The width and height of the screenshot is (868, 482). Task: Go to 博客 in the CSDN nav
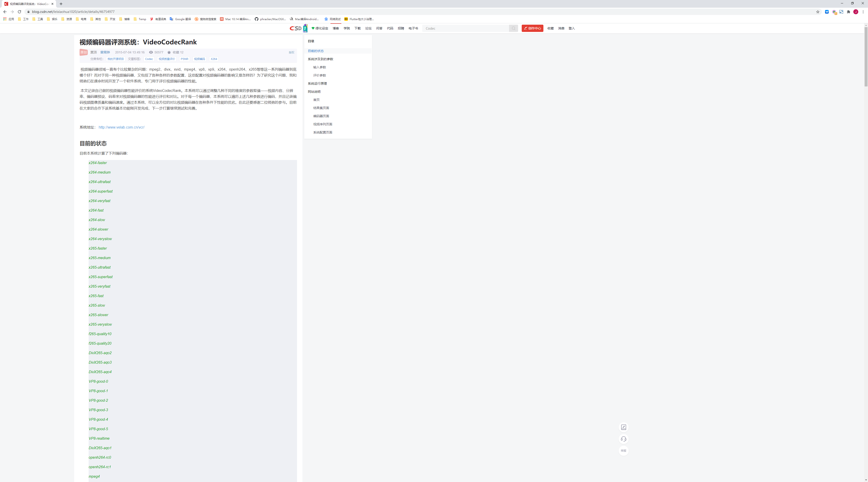(x=336, y=28)
